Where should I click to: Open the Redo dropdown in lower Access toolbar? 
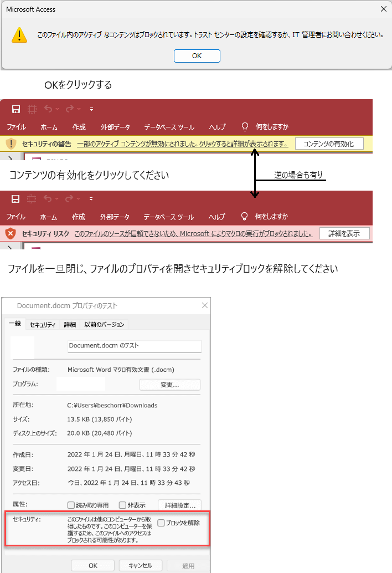coord(78,199)
